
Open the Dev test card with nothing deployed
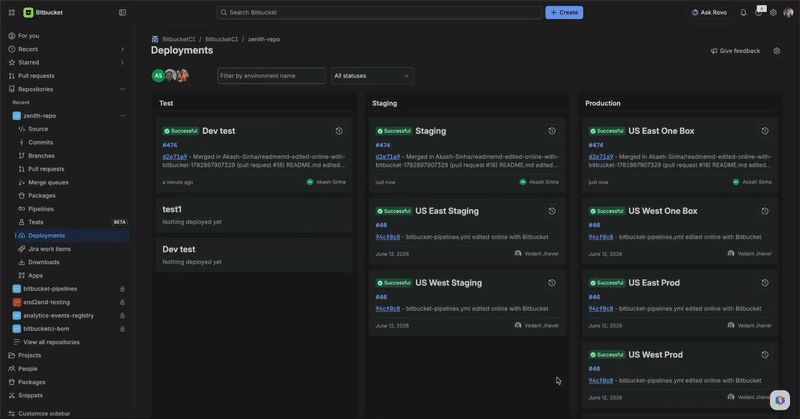(x=254, y=255)
